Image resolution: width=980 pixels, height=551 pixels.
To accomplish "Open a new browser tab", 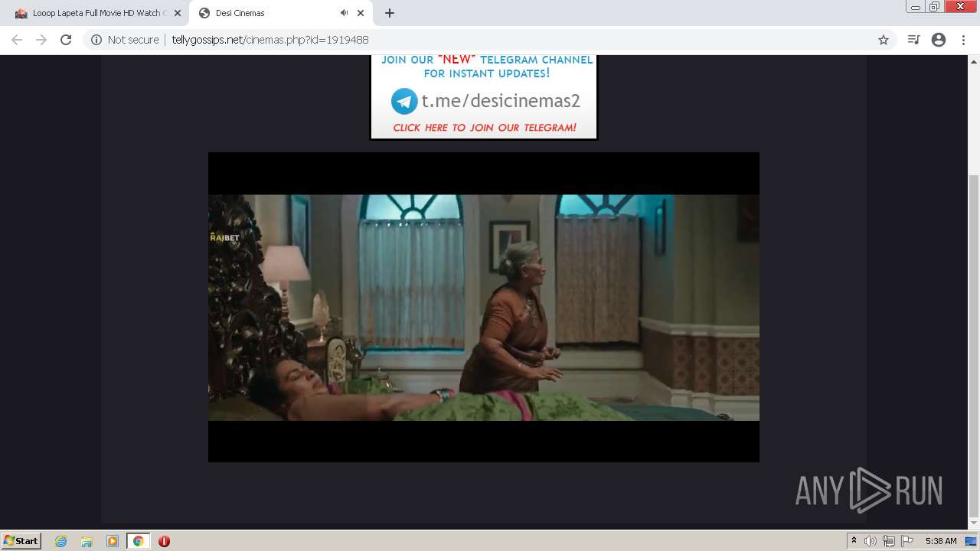I will point(390,13).
